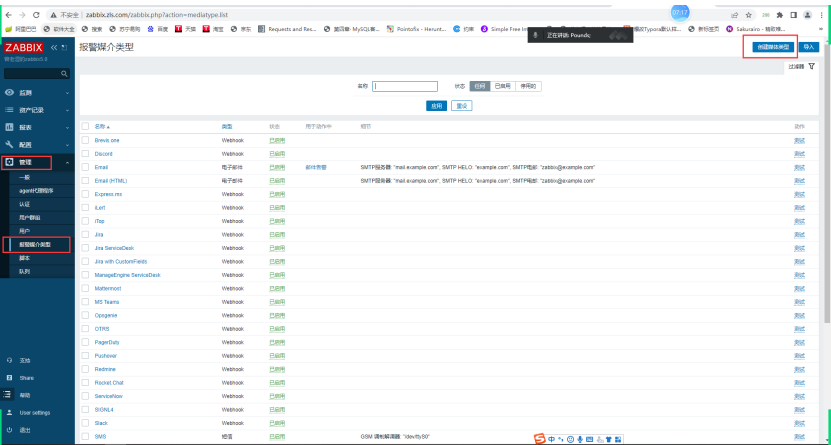Viewport: 831px width, 445px height.
Task: Select the 停用的 status filter option
Action: click(x=528, y=86)
